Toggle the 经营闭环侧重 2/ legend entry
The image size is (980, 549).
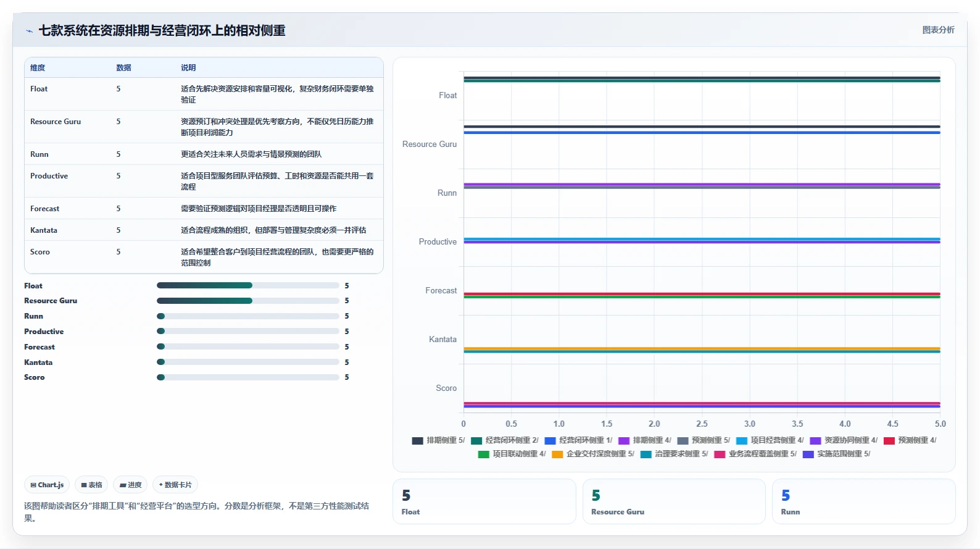504,440
